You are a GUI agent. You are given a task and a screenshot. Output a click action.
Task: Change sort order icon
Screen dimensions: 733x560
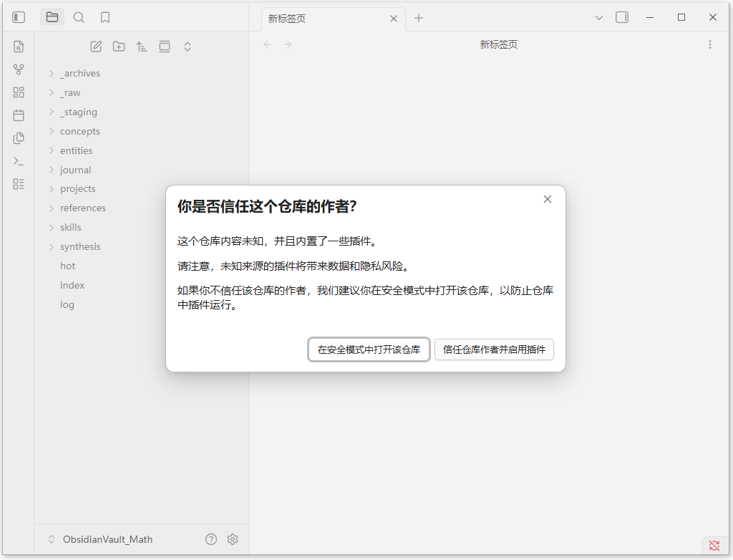click(x=142, y=47)
